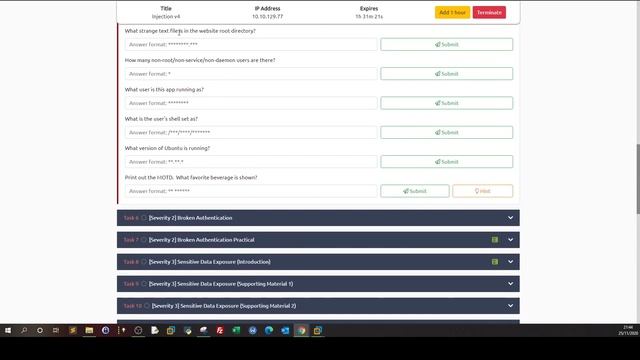The width and height of the screenshot is (640, 360).
Task: Expand Task 7 Broken Authentication Practical chevron
Action: click(x=510, y=240)
